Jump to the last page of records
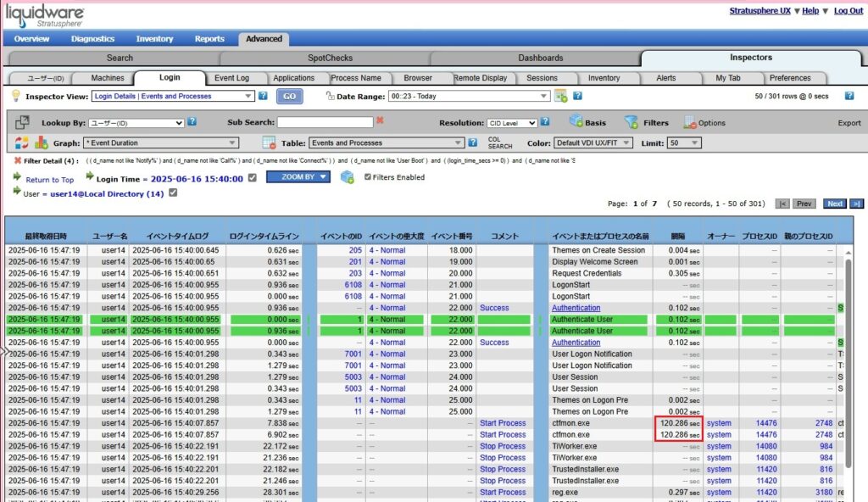 [856, 204]
